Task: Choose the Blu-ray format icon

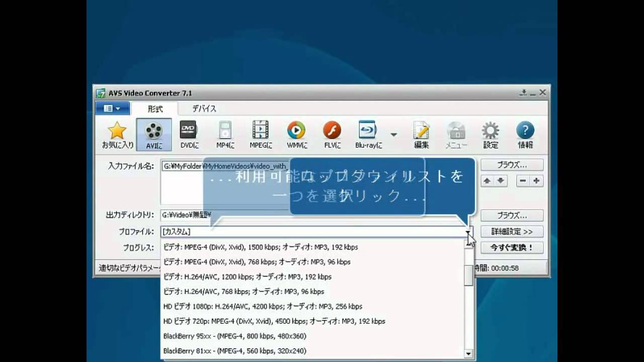Action: tap(368, 135)
